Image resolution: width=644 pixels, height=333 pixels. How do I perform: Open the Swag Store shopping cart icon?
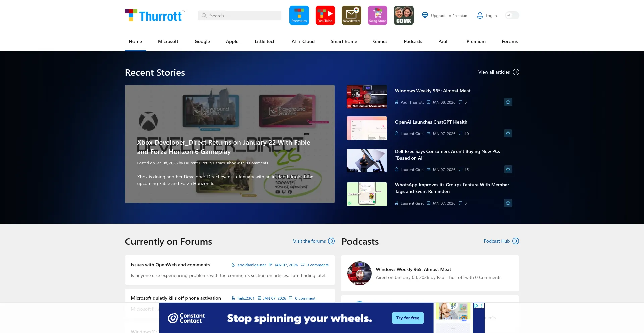pos(377,15)
